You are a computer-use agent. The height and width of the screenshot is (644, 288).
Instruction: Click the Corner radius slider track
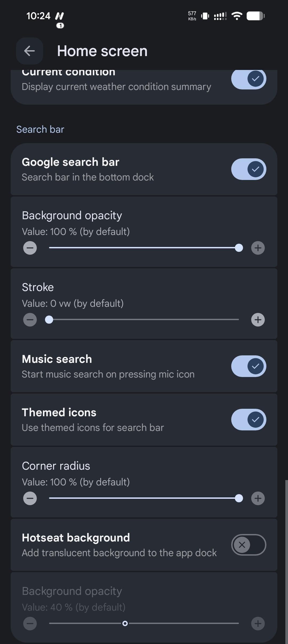pos(144,498)
